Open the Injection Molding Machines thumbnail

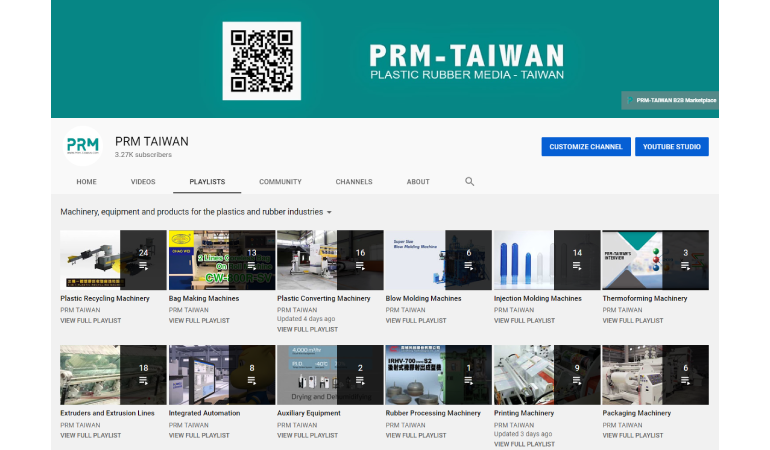[x=547, y=260]
